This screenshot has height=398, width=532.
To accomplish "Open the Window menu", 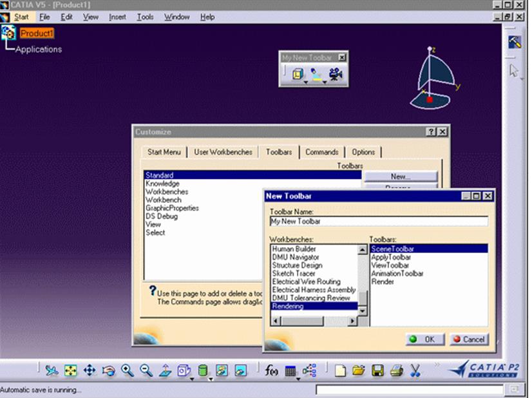I will [176, 17].
